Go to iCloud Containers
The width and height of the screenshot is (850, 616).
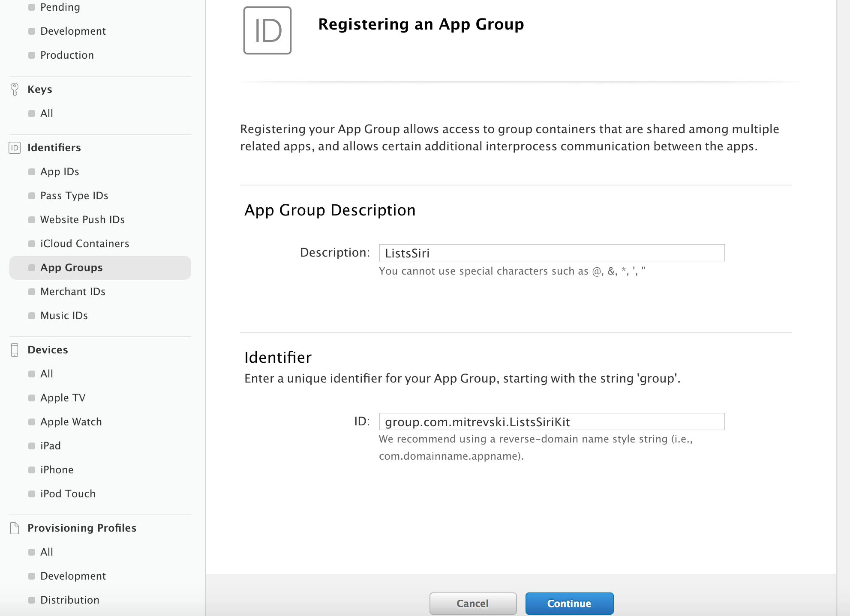84,244
